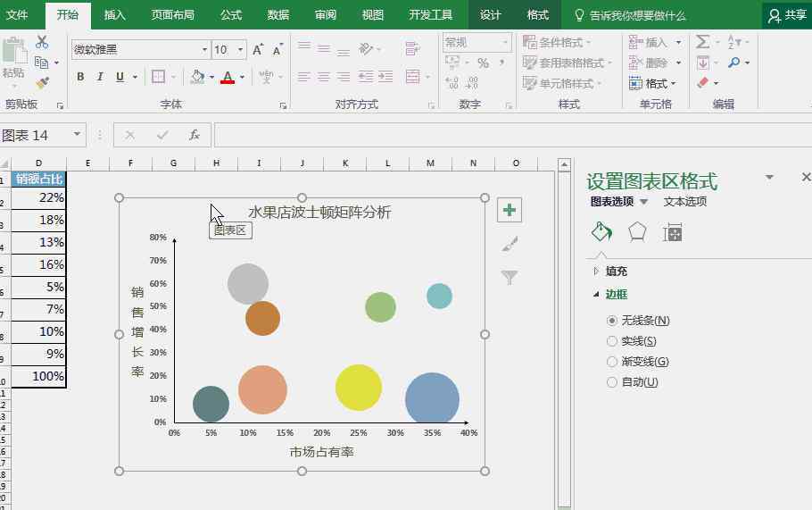Image resolution: width=812 pixels, height=510 pixels.
Task: Click the Copy icon in the clipboard group
Action: (41, 63)
